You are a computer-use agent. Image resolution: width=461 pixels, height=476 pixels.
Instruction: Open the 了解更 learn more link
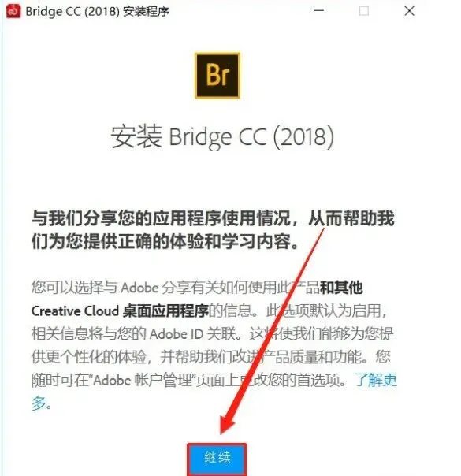pos(376,380)
